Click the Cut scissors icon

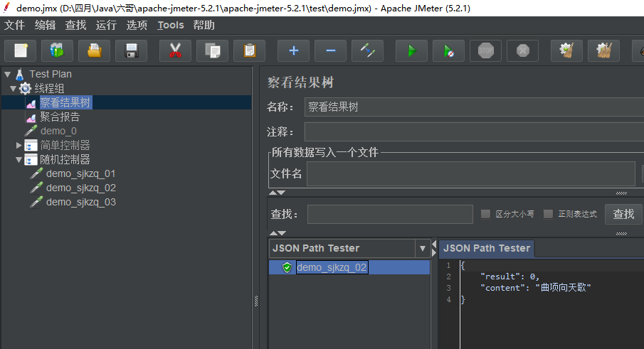[175, 51]
